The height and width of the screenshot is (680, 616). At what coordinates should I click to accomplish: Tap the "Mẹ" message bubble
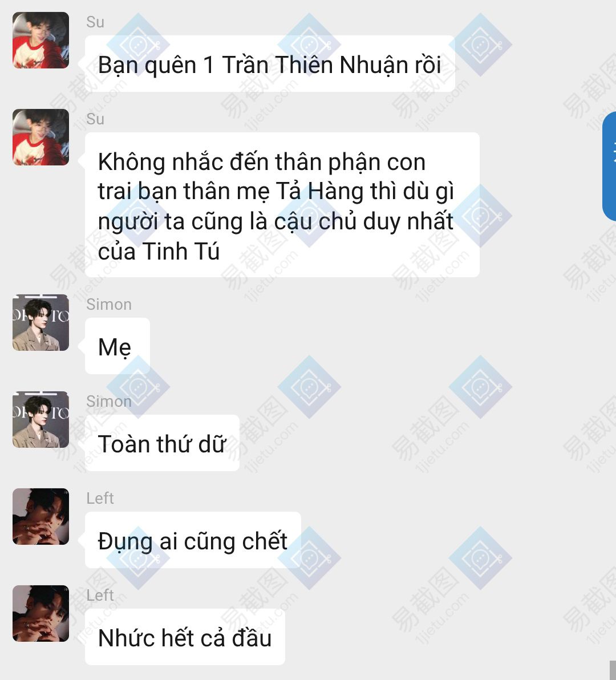coord(117,346)
